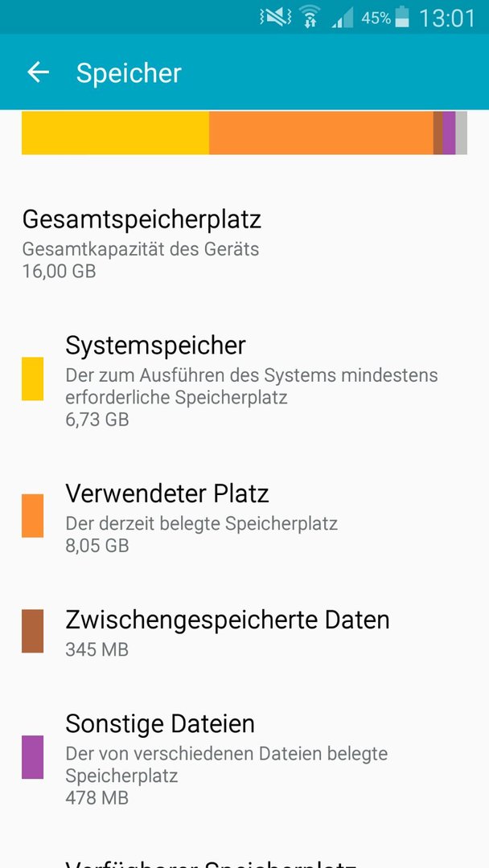
Task: Tap the cellular signal strength icon
Action: pos(343,18)
